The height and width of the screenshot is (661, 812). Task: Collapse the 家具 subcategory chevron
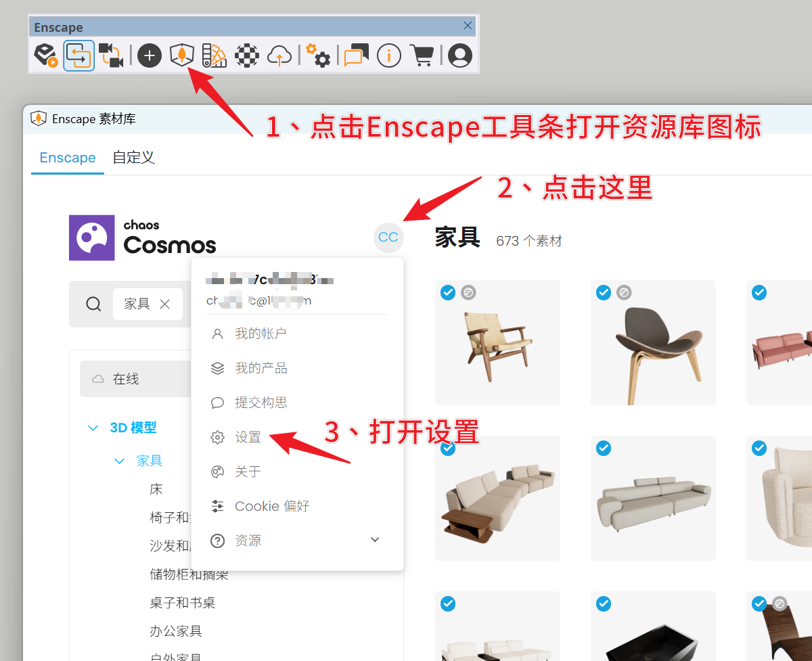point(120,461)
